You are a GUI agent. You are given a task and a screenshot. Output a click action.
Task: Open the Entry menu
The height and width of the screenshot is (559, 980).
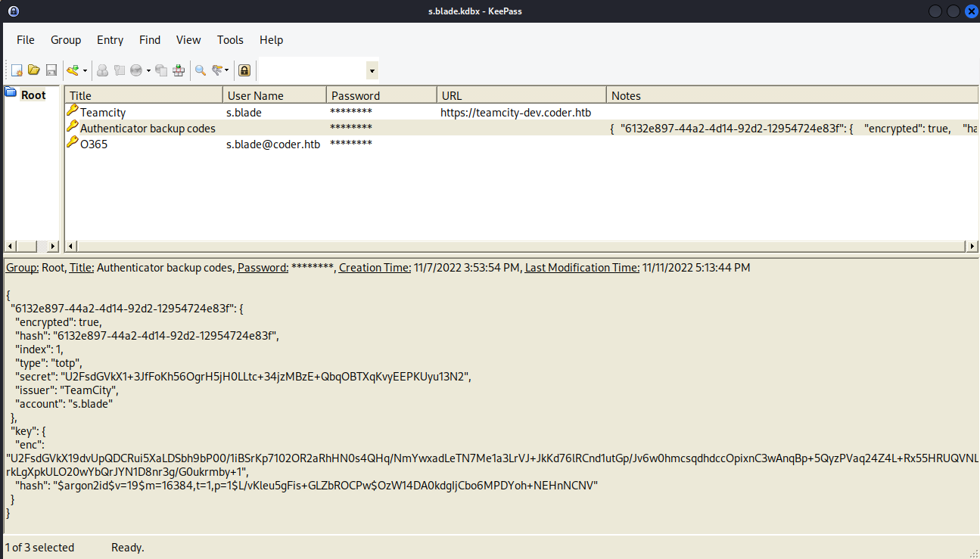[110, 40]
